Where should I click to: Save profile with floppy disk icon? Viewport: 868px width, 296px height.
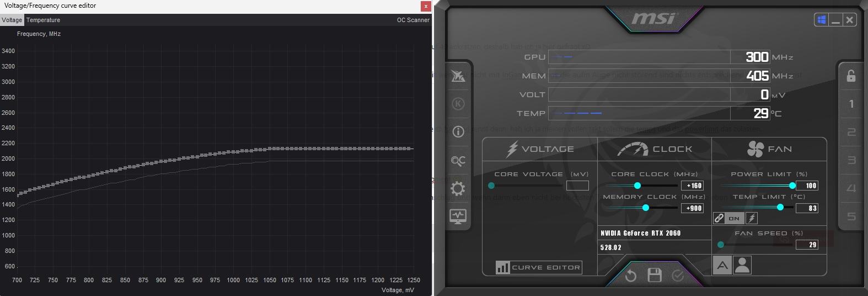655,275
